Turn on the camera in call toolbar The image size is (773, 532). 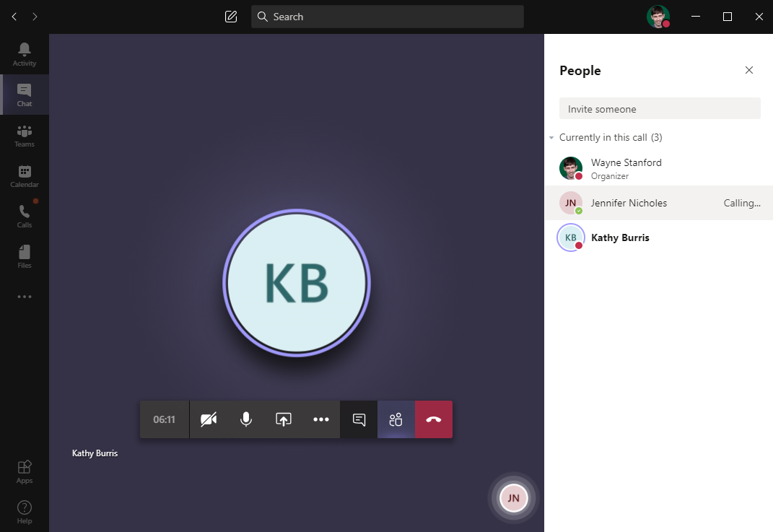(x=209, y=419)
